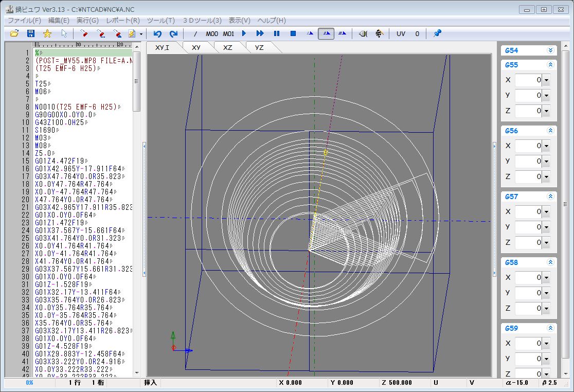This screenshot has width=574, height=392.
Task: Stop the simulation
Action: pos(293,33)
